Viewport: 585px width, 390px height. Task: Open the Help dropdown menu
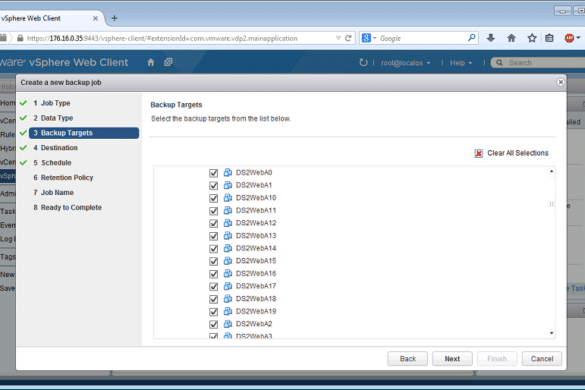click(461, 63)
